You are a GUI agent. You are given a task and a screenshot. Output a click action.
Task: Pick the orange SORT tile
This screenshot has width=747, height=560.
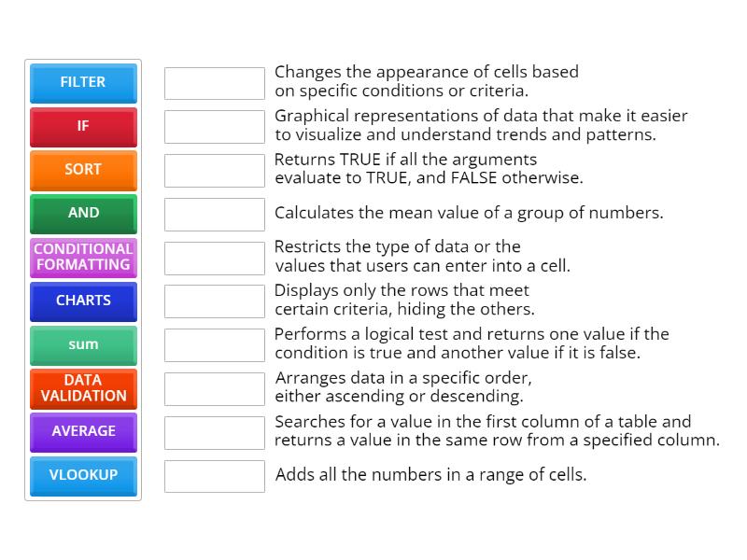click(x=83, y=170)
